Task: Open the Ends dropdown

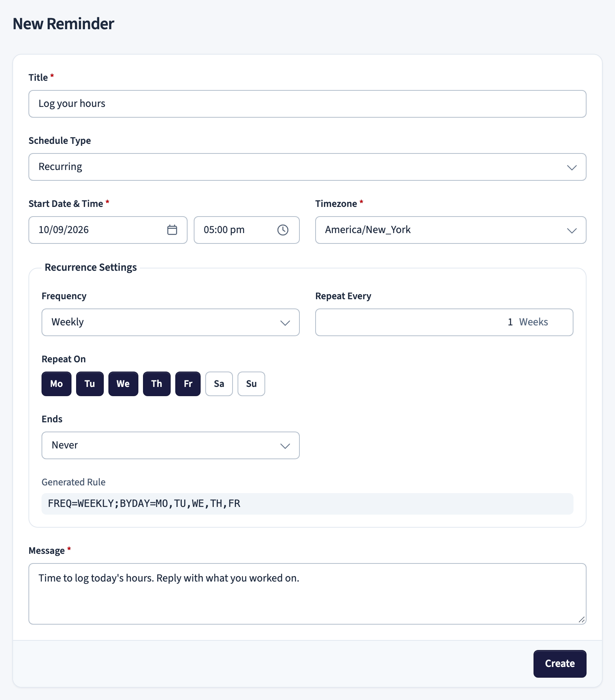Action: click(x=171, y=445)
